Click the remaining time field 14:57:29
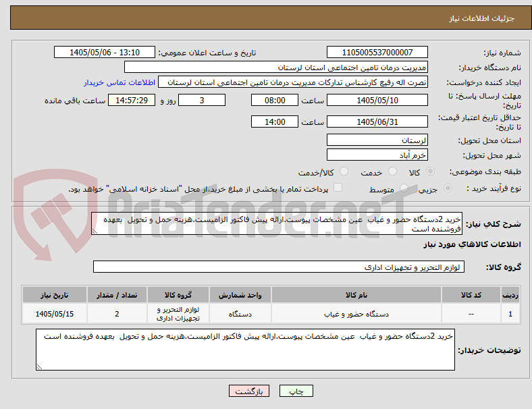Viewport: 532px width, 409px height. tap(132, 100)
